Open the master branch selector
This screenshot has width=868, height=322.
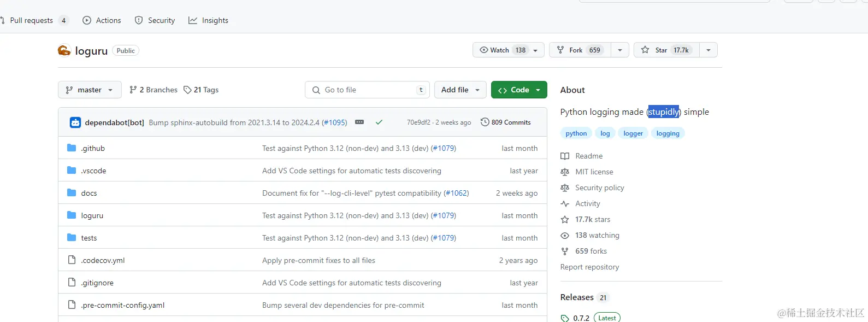pos(90,90)
